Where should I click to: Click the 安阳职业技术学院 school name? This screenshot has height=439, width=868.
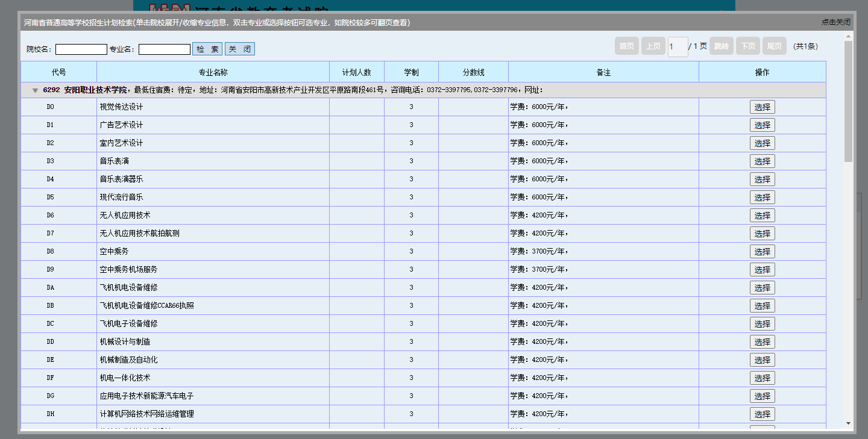(95, 90)
